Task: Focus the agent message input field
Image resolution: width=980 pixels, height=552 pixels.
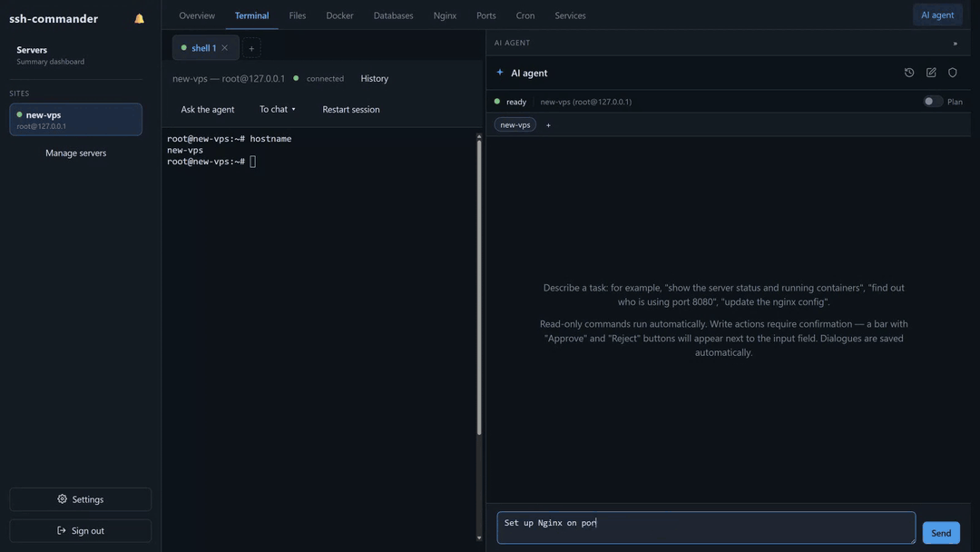Action: [x=706, y=527]
